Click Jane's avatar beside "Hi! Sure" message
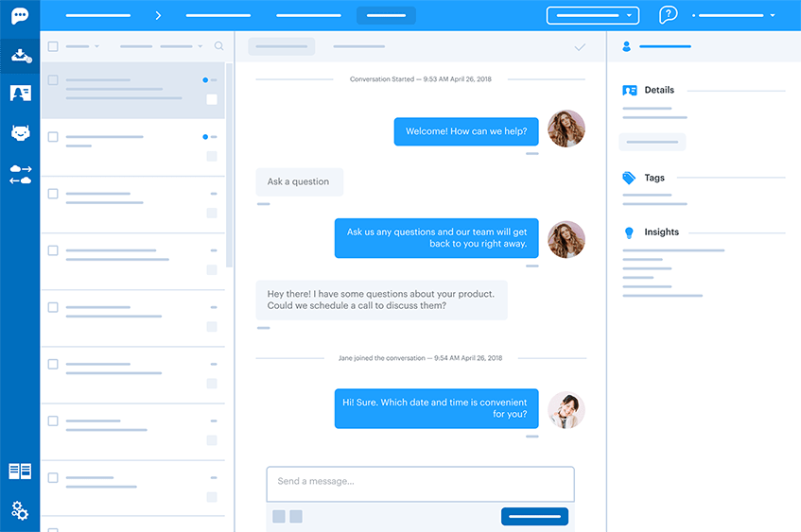 click(x=566, y=410)
